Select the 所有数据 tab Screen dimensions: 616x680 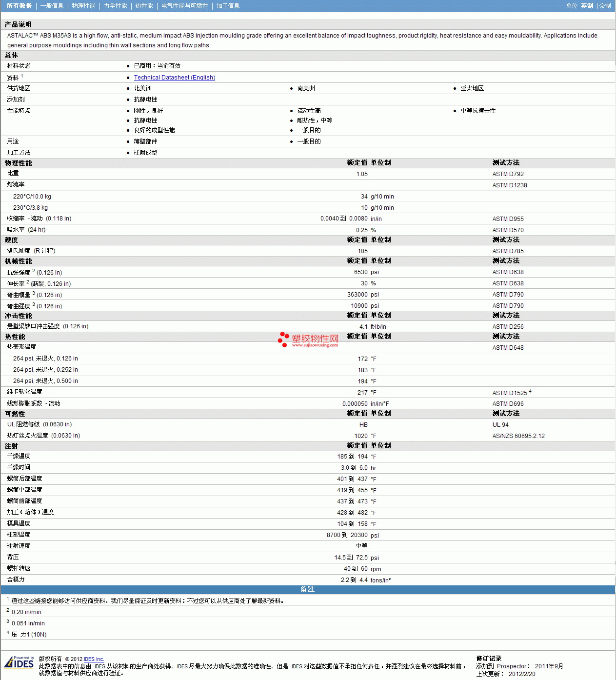[19, 6]
